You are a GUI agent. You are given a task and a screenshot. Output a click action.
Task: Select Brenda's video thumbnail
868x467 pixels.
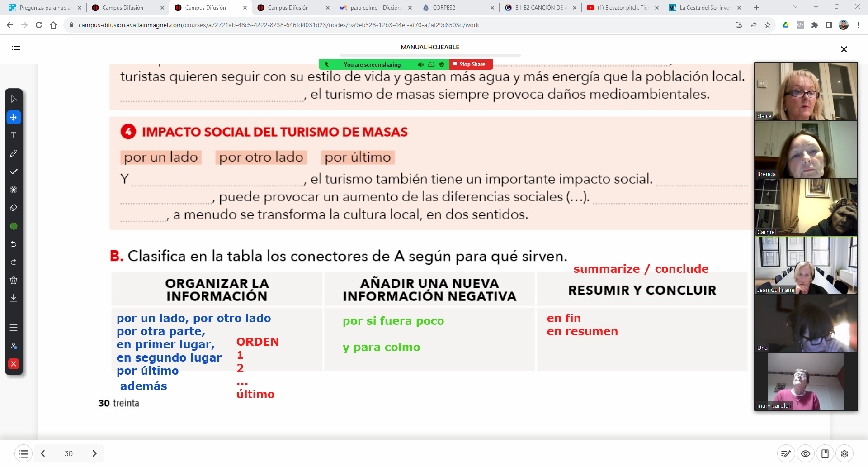[806, 149]
